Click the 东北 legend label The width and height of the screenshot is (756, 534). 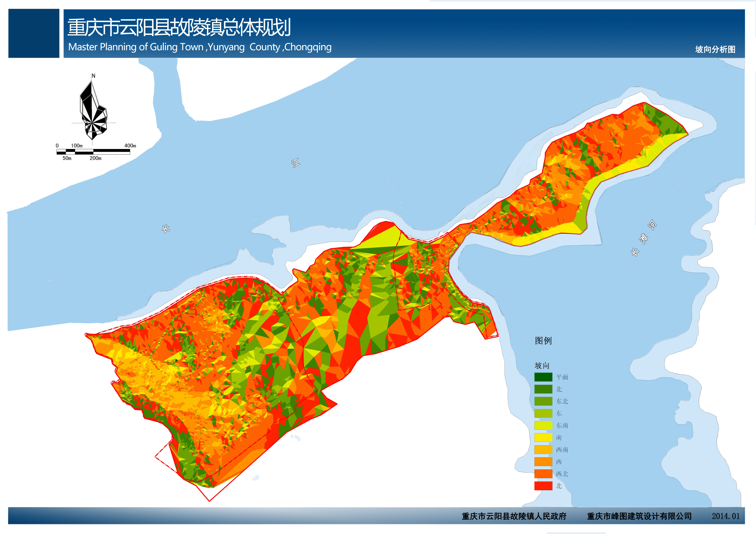(562, 401)
